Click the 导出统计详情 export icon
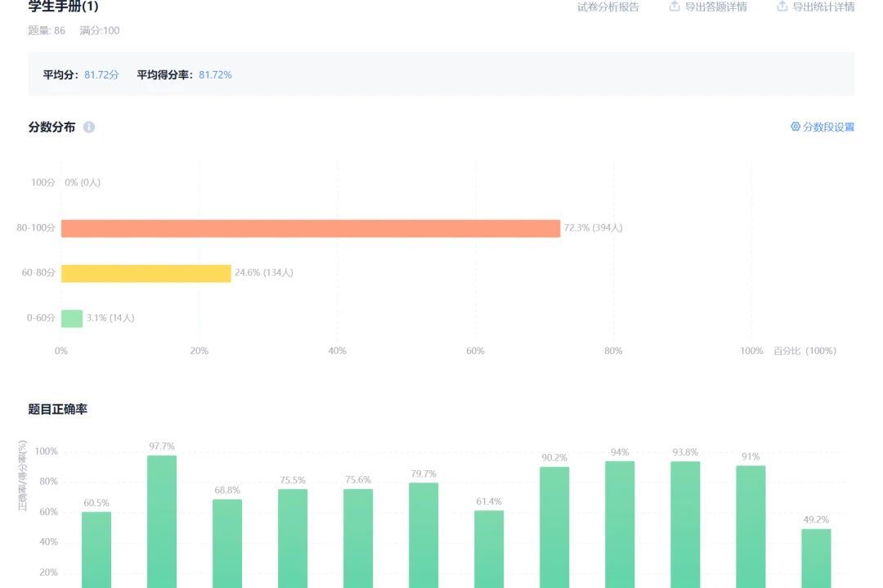Viewport: 883px width, 588px height. [x=782, y=7]
